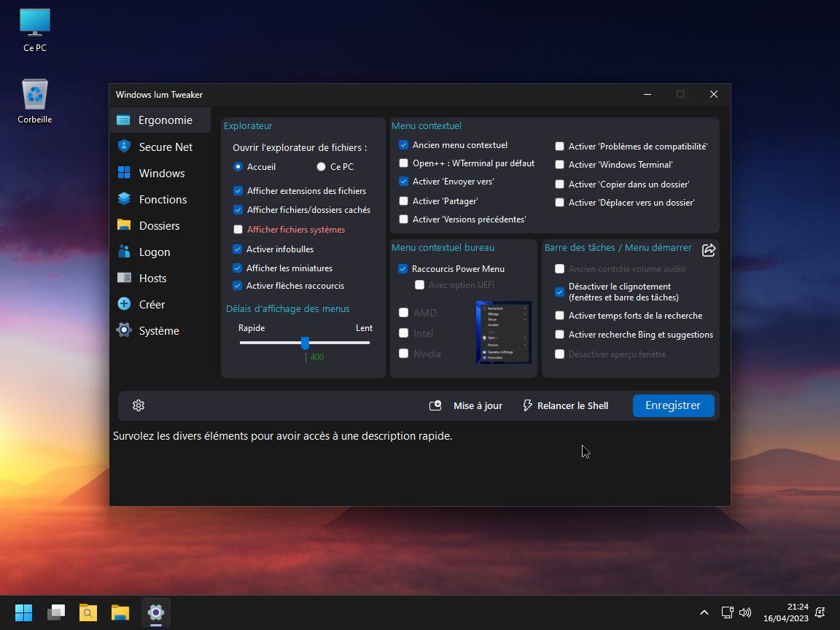This screenshot has height=630, width=840.
Task: Enable Activer 'Copier dans un dossier'
Action: 559,184
